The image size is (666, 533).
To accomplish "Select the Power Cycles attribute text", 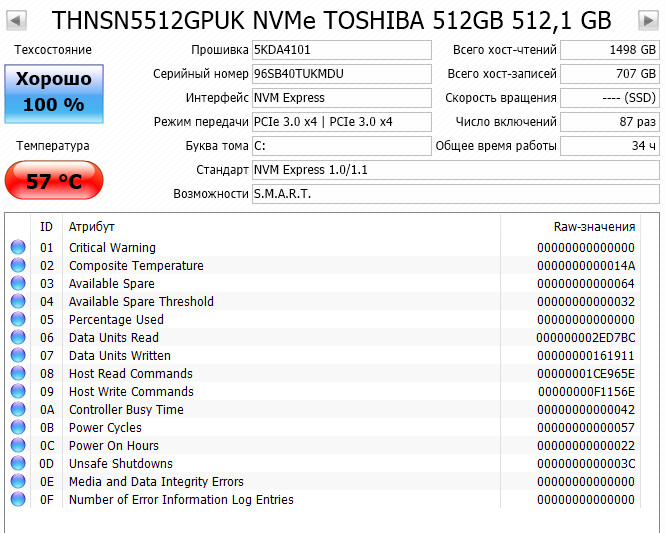I will (x=105, y=428).
